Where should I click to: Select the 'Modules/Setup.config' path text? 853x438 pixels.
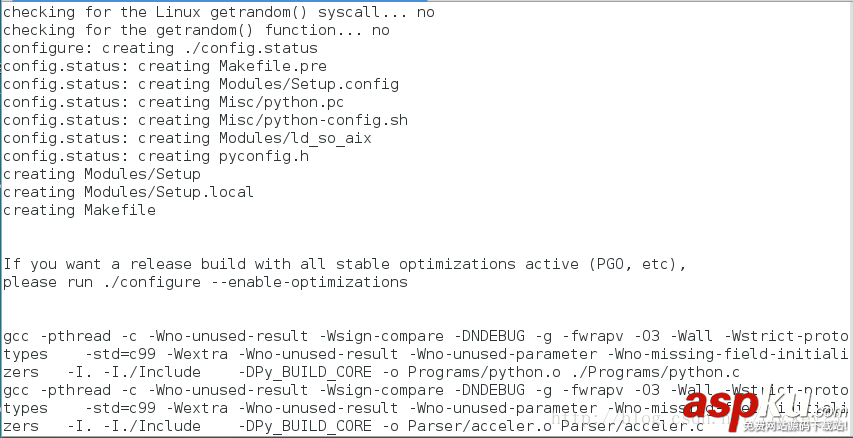308,84
